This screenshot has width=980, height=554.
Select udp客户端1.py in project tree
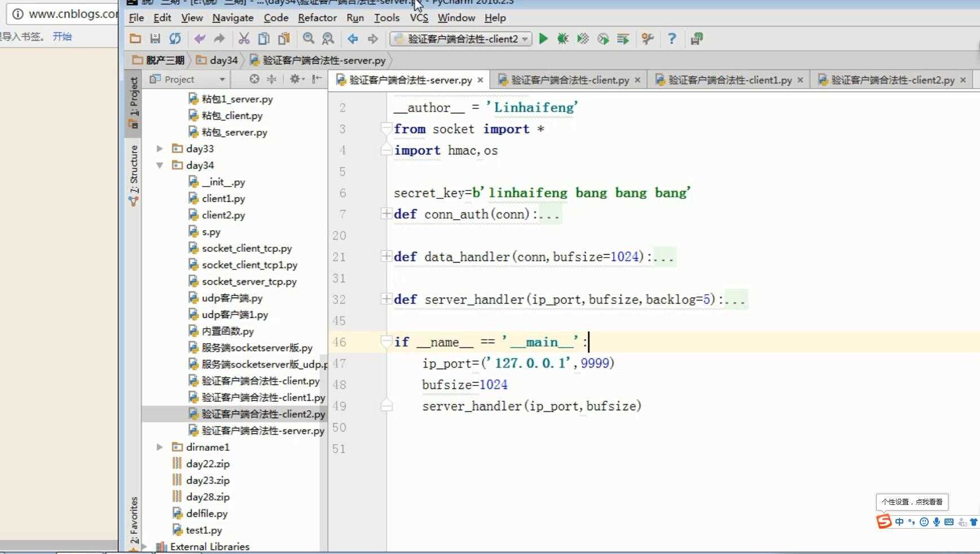234,315
